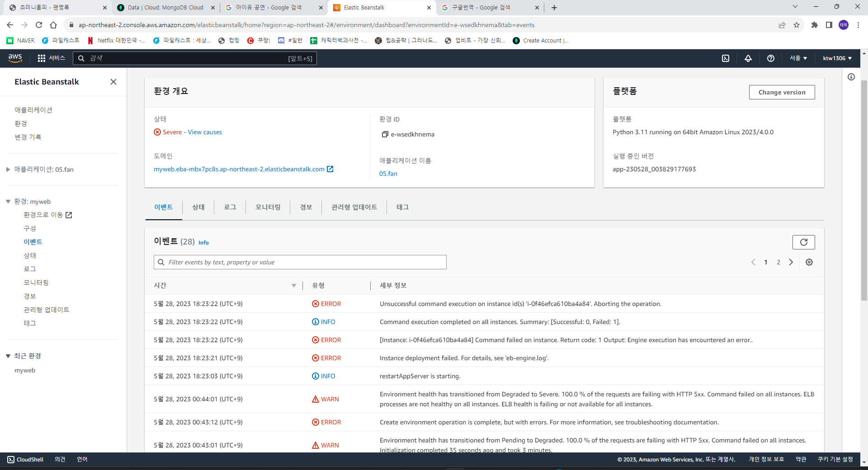Switch to the 경보 tab

click(x=306, y=207)
